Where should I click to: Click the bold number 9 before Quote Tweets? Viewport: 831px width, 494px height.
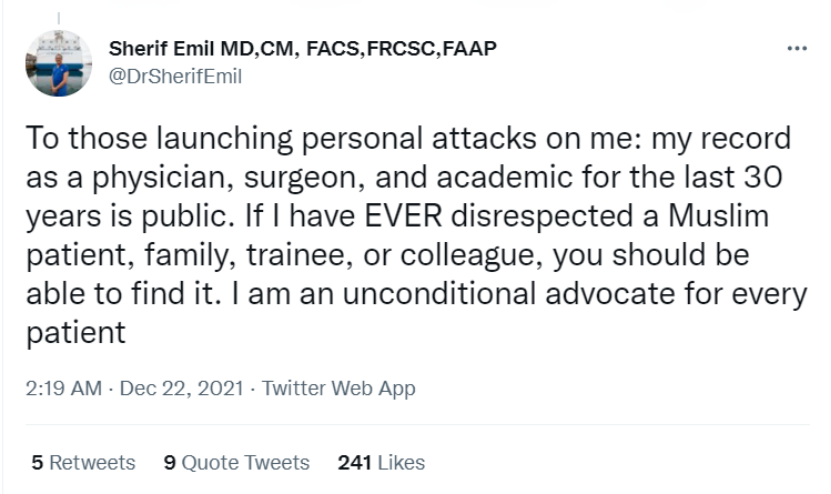169,462
